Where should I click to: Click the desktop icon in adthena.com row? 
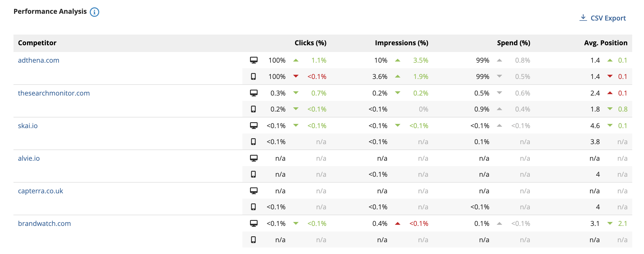coord(254,60)
